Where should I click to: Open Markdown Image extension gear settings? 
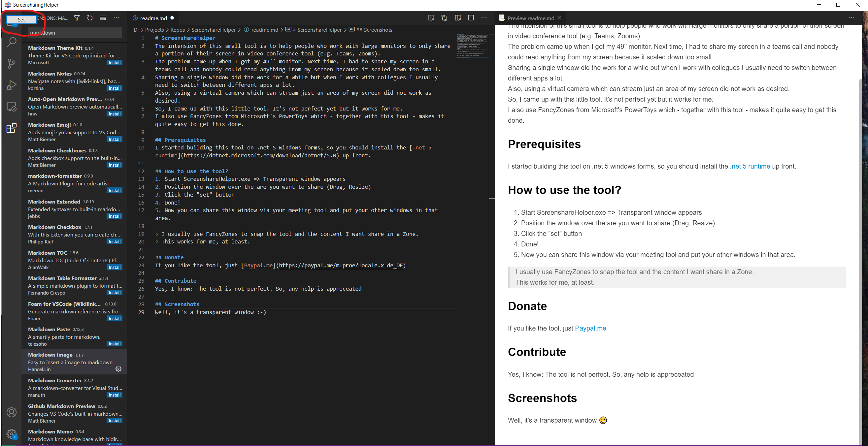[118, 369]
